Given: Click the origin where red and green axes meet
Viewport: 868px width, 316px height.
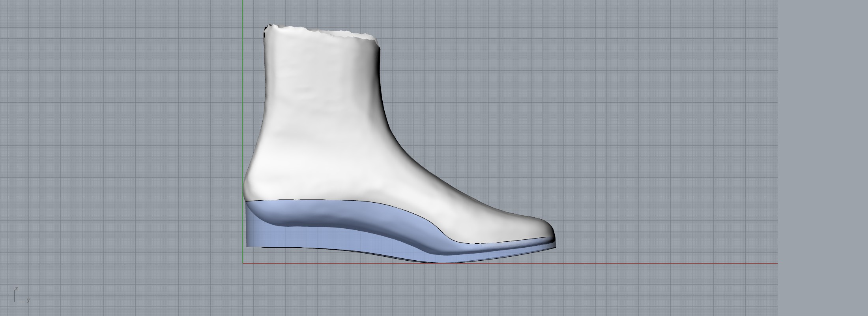Looking at the screenshot, I should pyautogui.click(x=243, y=263).
